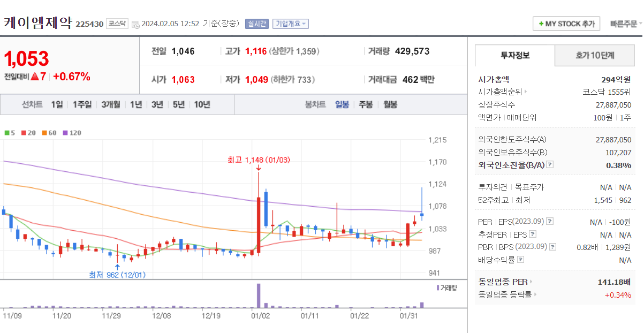This screenshot has width=644, height=333.
Task: Click the 최고 1,148 (01/03) chart marker
Action: click(259, 160)
